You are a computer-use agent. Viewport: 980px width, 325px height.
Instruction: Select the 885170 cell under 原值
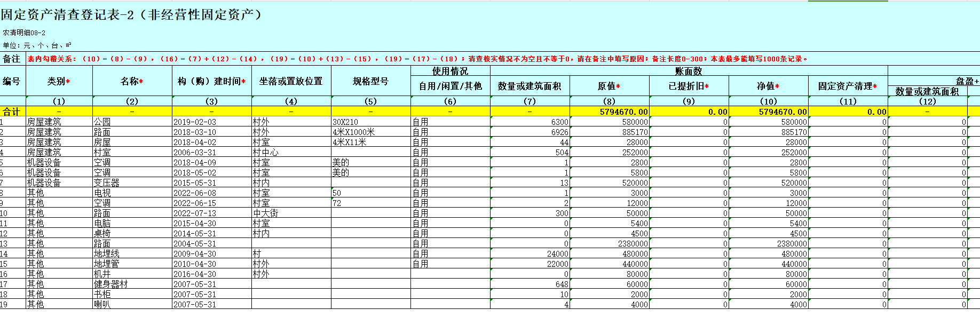609,132
